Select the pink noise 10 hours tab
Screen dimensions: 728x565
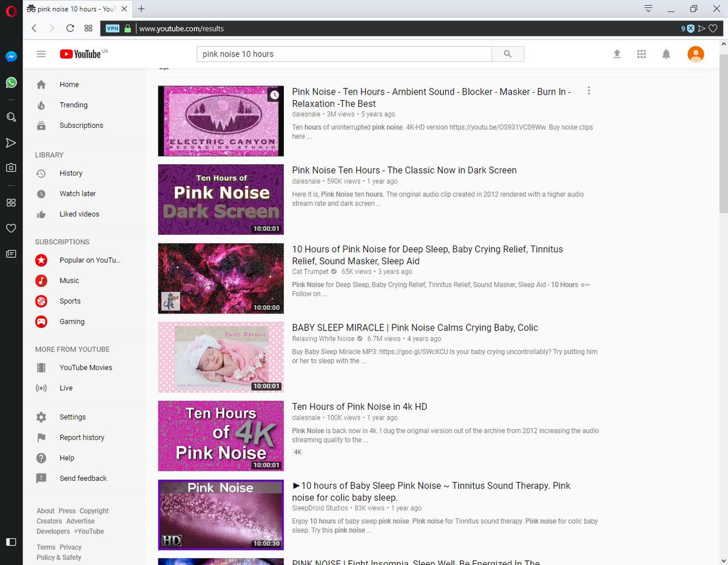78,8
